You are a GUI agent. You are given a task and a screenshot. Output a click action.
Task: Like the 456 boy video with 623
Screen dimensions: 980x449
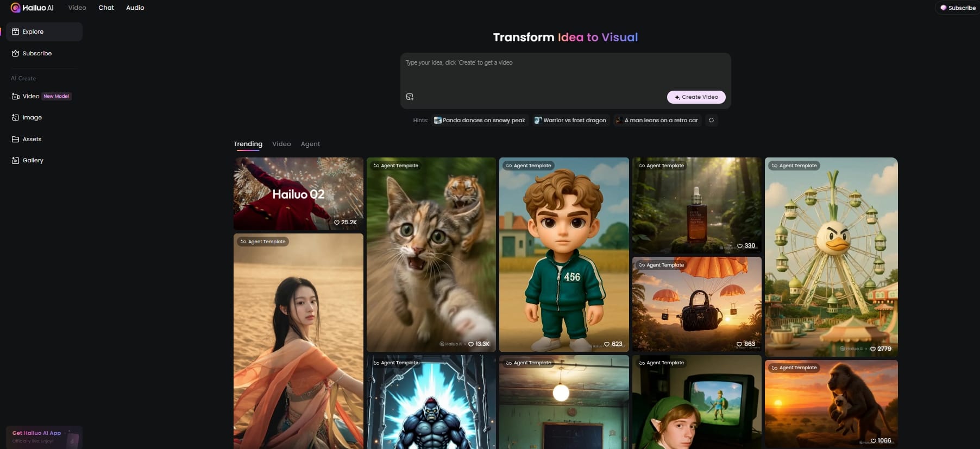tap(613, 344)
